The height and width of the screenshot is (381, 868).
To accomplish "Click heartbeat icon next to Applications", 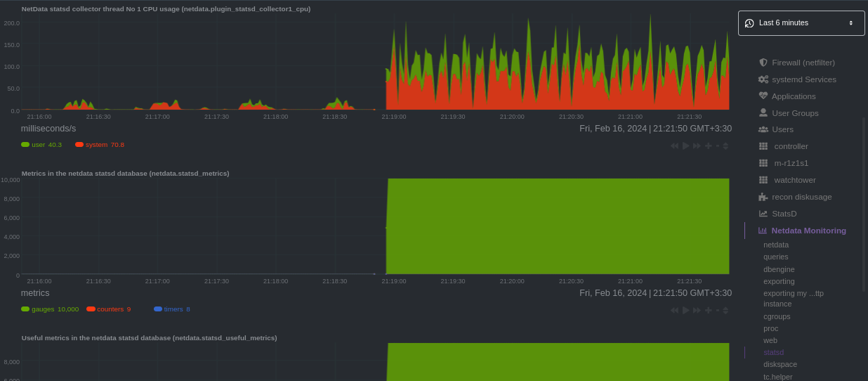I will (x=763, y=96).
